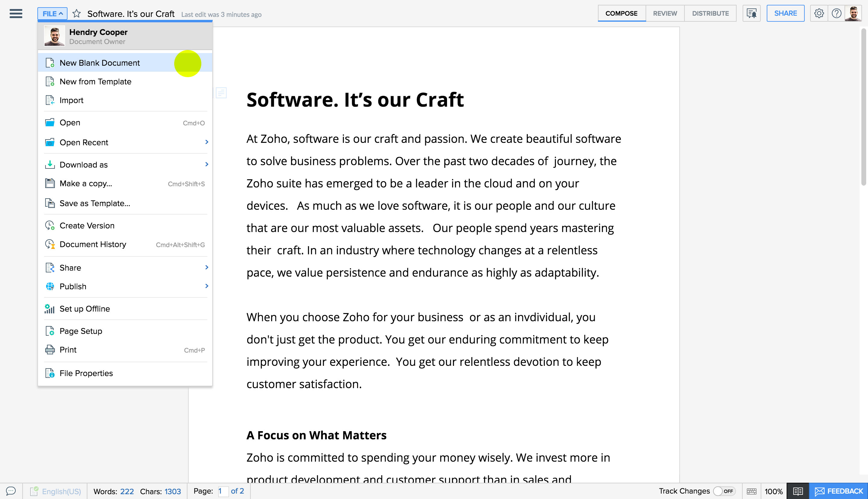Screen dimensions: 868x499
Task: Switch to the DISTRIBUTE tab
Action: [711, 13]
